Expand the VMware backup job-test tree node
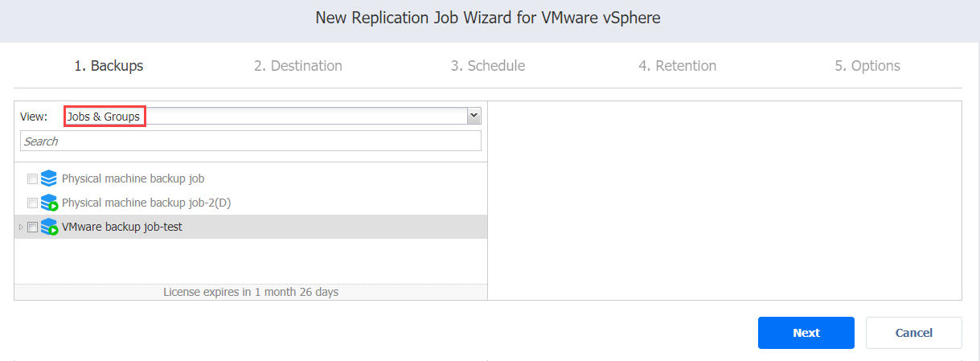The height and width of the screenshot is (361, 980). (21, 228)
